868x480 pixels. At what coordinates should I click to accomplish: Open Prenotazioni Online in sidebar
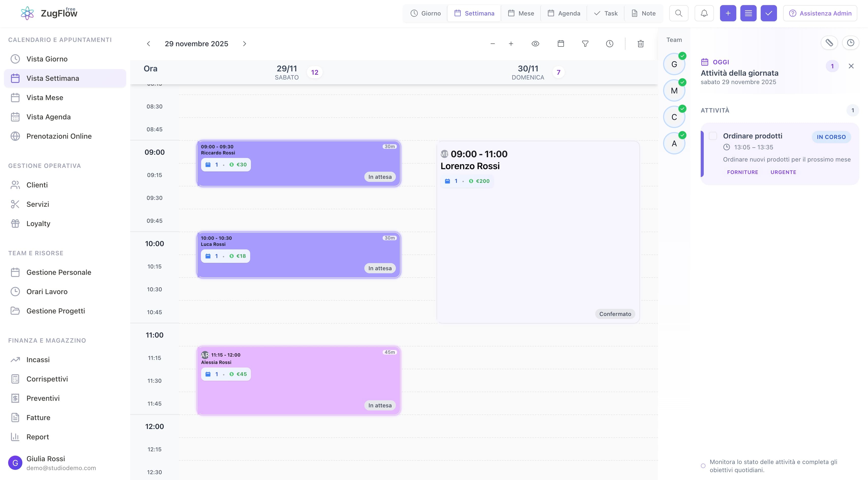click(x=59, y=136)
